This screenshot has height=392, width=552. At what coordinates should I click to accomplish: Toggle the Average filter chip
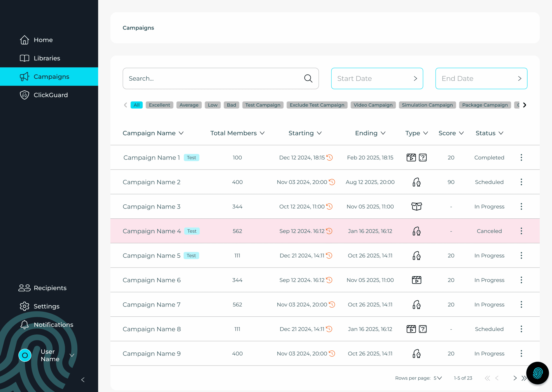(x=189, y=105)
